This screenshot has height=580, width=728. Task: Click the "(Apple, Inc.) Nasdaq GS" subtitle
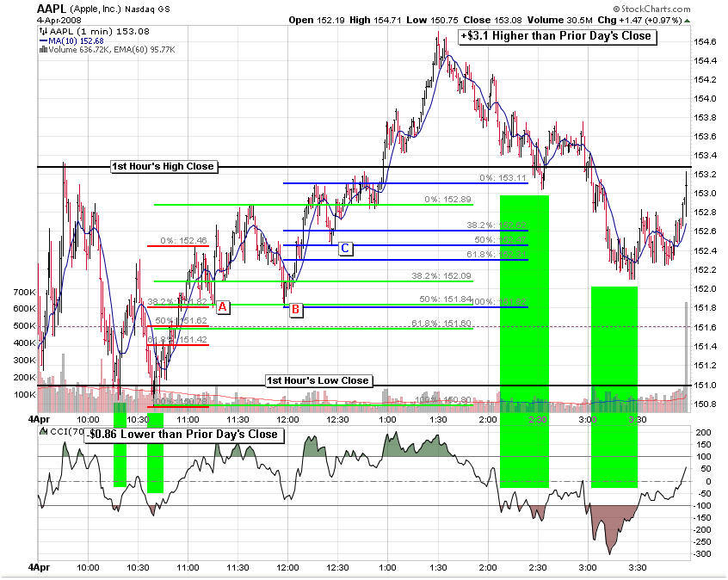click(x=120, y=9)
